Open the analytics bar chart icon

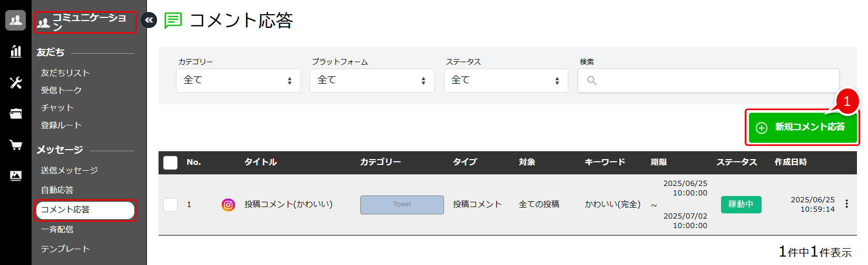(16, 51)
